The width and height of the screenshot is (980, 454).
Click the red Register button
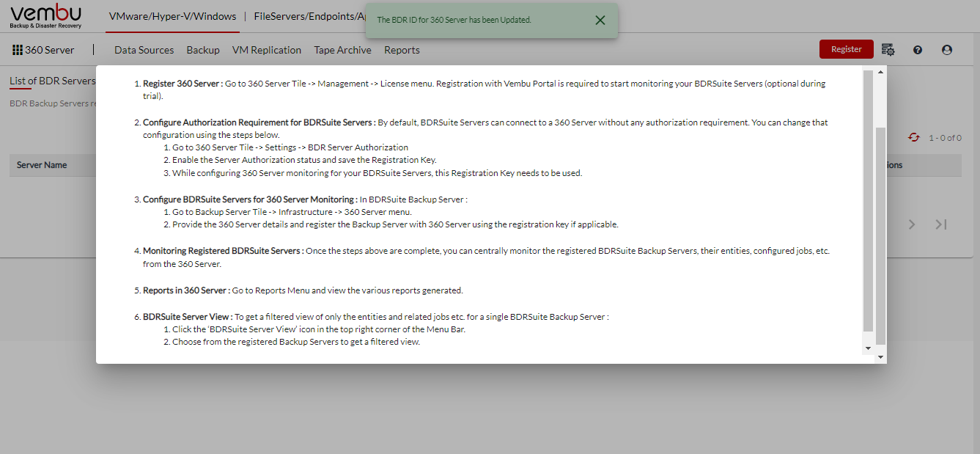tap(847, 49)
